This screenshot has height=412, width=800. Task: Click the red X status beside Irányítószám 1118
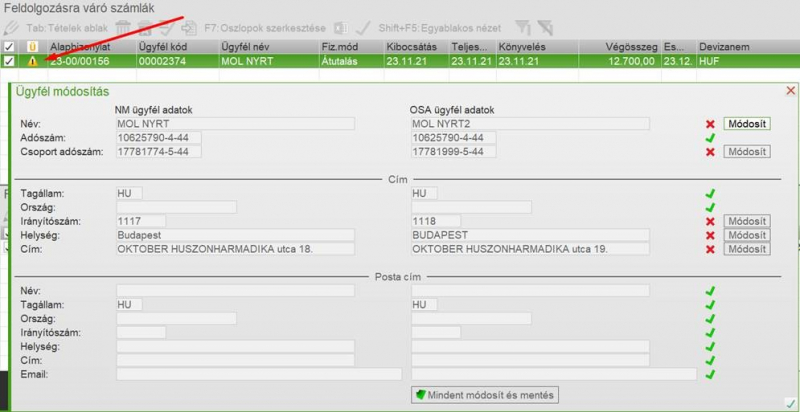click(x=710, y=221)
